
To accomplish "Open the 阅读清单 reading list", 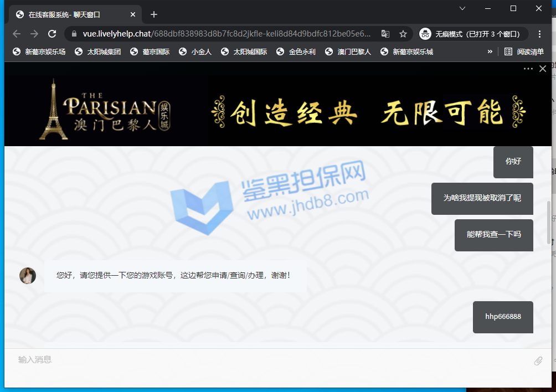I will [524, 51].
